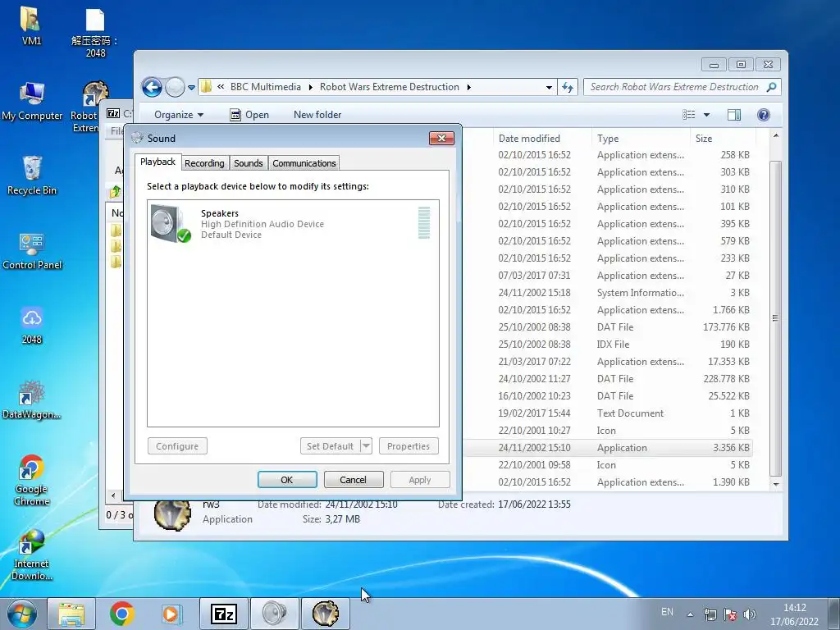Image resolution: width=840 pixels, height=630 pixels.
Task: Click the volume speaker tray icon
Action: [x=750, y=614]
